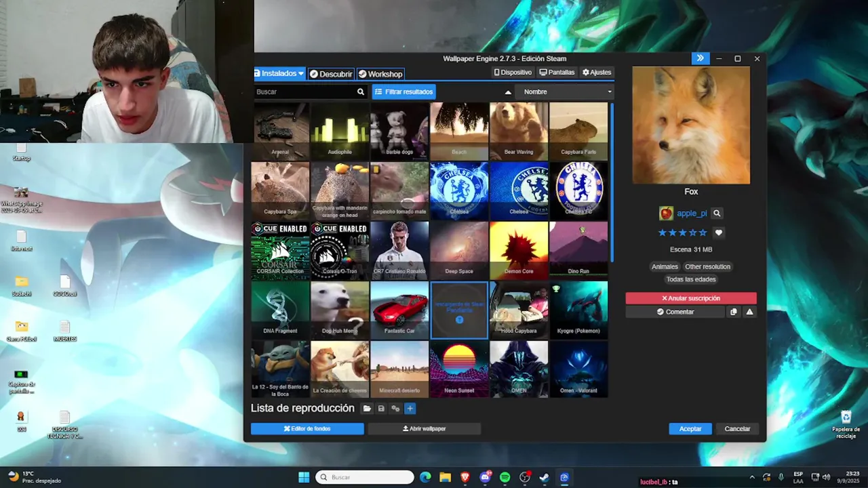
Task: Open Discord from the taskbar
Action: tap(485, 477)
